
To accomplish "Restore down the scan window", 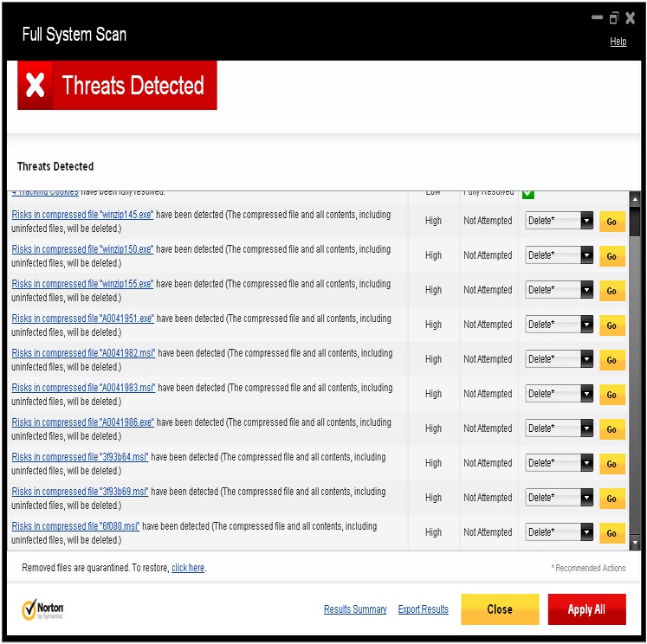I will pos(614,17).
